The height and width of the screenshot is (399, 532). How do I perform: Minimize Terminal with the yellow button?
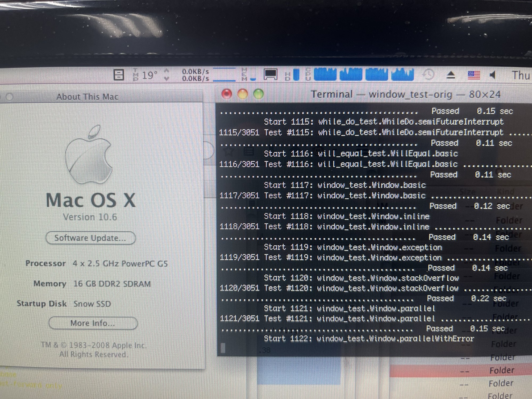pos(243,94)
